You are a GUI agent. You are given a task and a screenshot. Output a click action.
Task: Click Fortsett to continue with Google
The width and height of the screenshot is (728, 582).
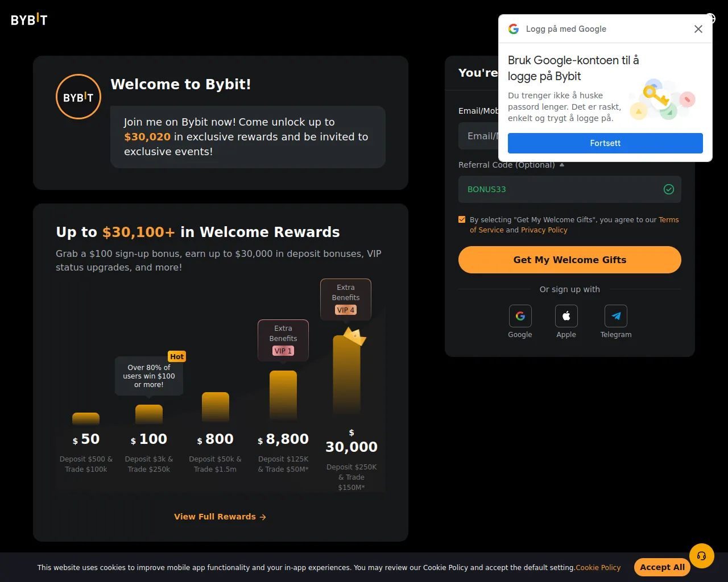[x=605, y=143]
